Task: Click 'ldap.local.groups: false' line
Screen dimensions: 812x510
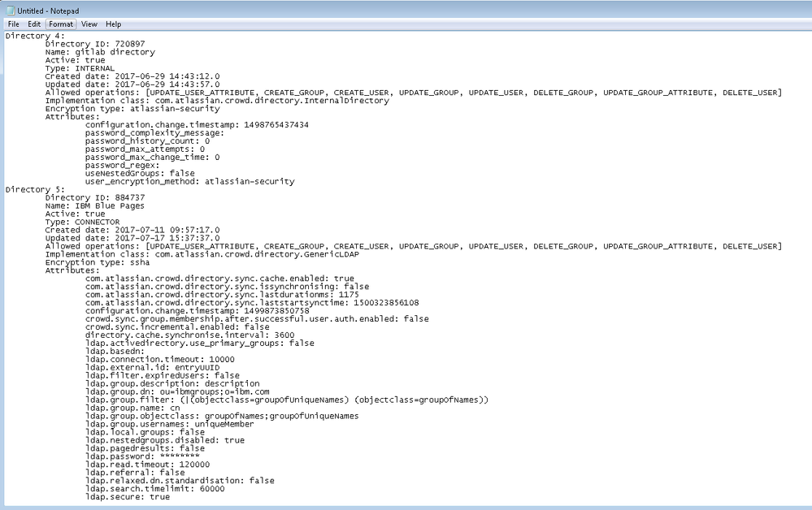Action: click(x=145, y=432)
